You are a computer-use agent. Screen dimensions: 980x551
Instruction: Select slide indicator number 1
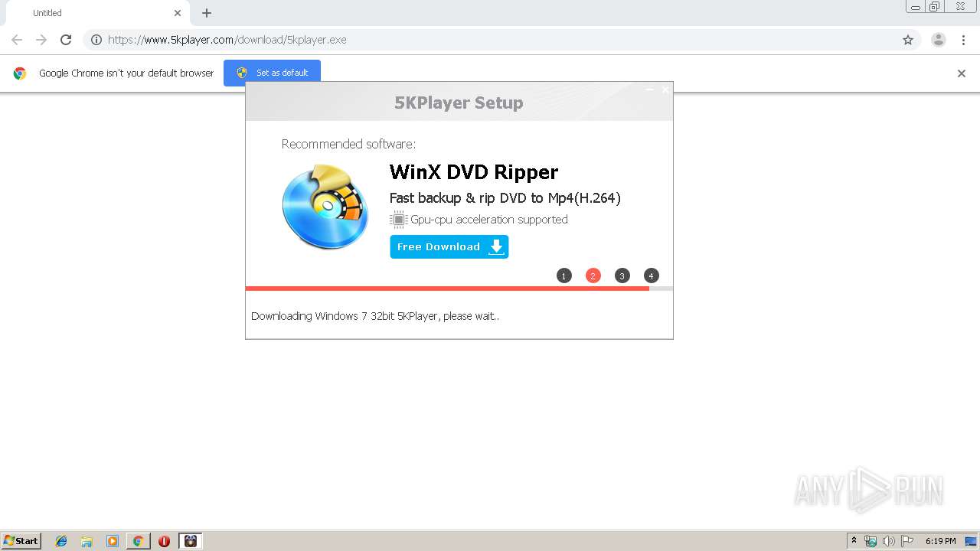pyautogui.click(x=564, y=275)
